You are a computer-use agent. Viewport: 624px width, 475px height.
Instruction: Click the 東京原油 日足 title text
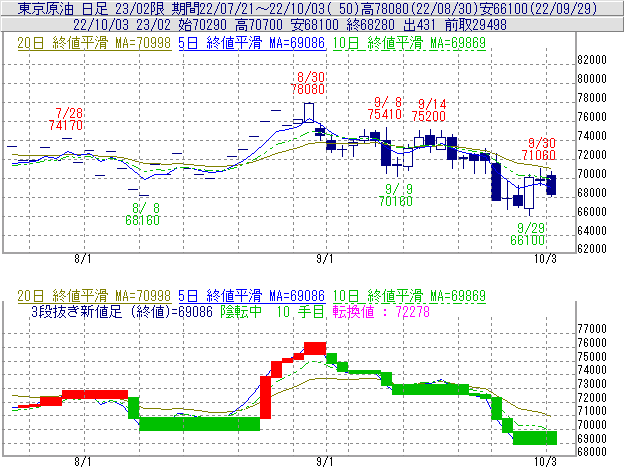pyautogui.click(x=64, y=8)
